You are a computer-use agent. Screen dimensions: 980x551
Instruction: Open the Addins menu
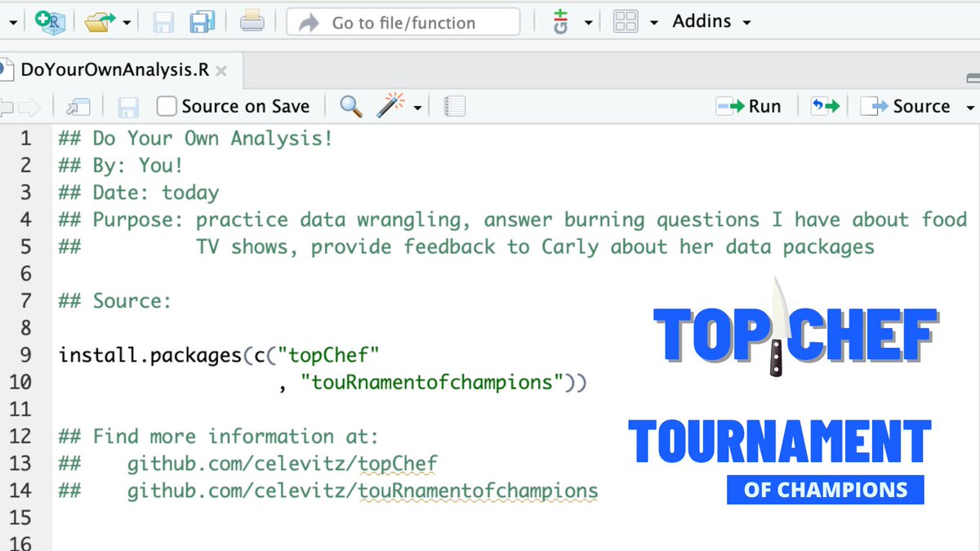(x=711, y=22)
